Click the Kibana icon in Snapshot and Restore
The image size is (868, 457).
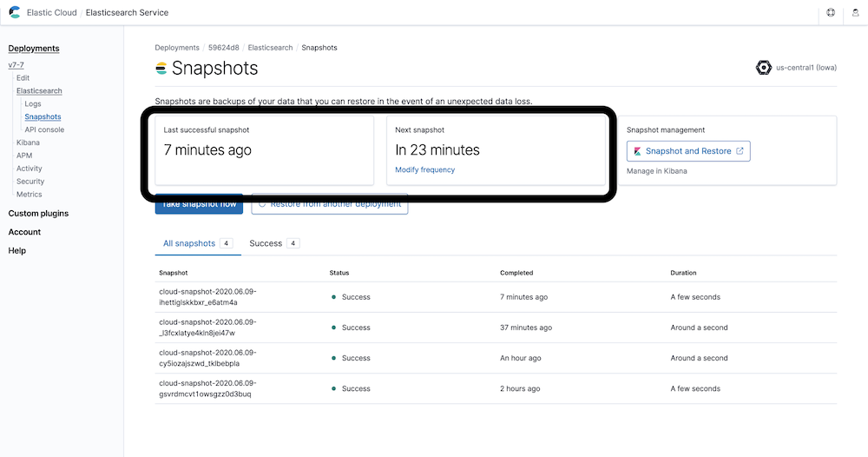pos(637,151)
